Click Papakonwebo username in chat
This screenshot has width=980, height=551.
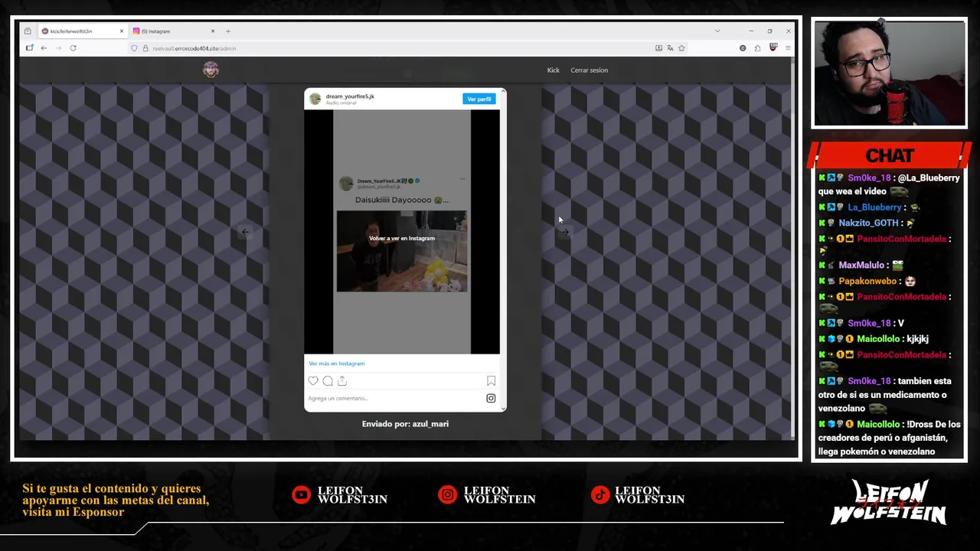[867, 281]
